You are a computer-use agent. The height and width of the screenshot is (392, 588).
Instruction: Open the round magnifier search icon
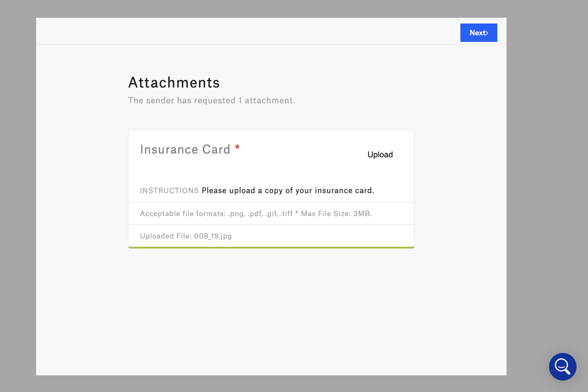562,366
